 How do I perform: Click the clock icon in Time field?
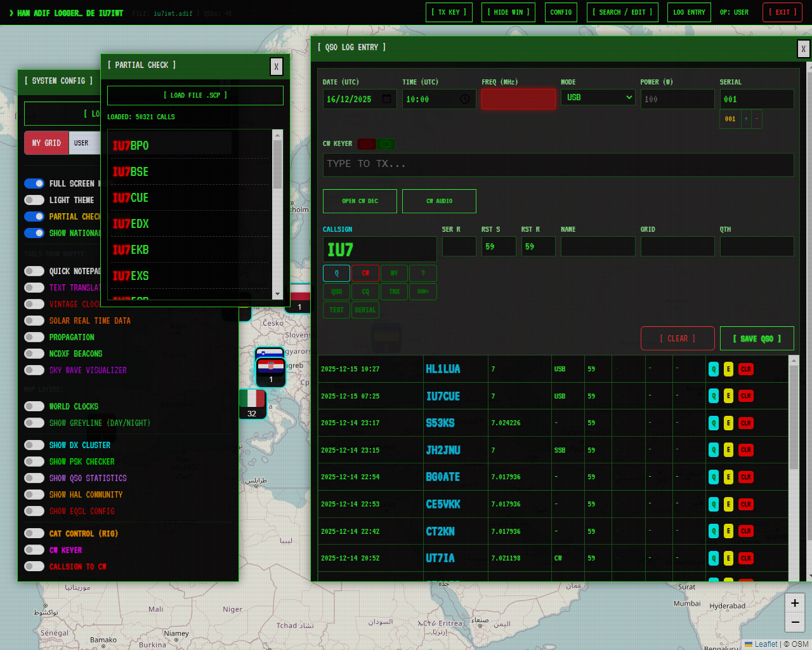pyautogui.click(x=465, y=99)
